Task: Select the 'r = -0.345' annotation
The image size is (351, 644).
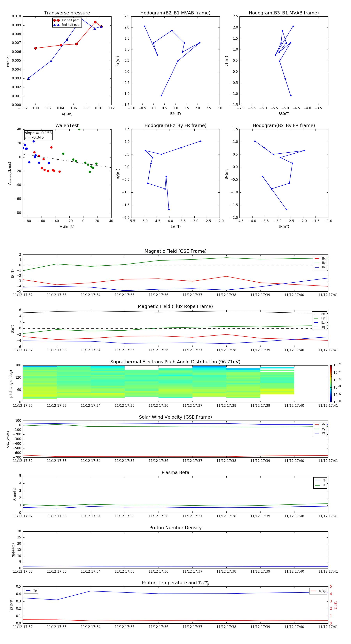Action: (35, 137)
